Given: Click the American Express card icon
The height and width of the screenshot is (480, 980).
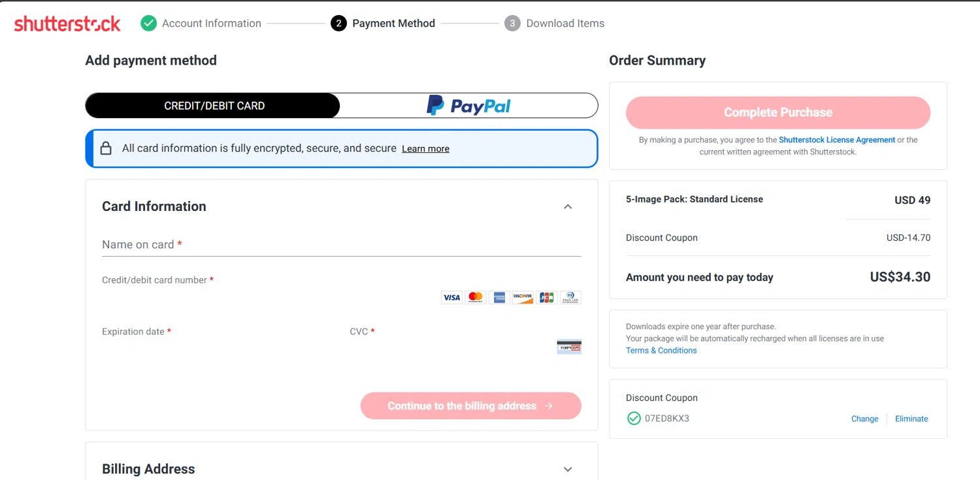Looking at the screenshot, I should pyautogui.click(x=499, y=298).
